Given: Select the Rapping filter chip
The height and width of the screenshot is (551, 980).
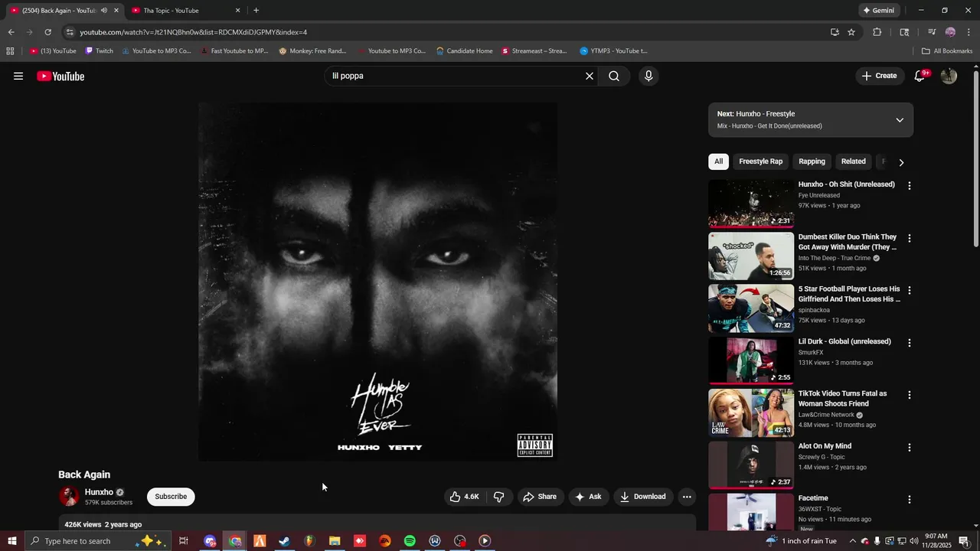Looking at the screenshot, I should click(812, 161).
